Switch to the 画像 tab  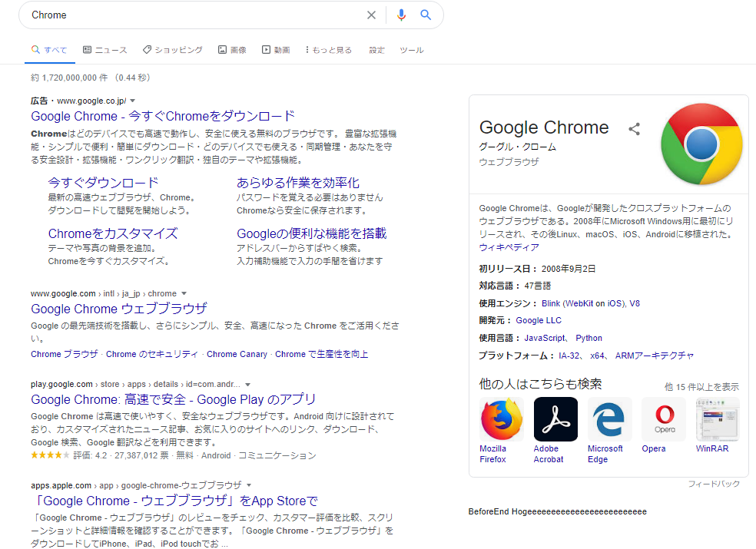tap(232, 50)
